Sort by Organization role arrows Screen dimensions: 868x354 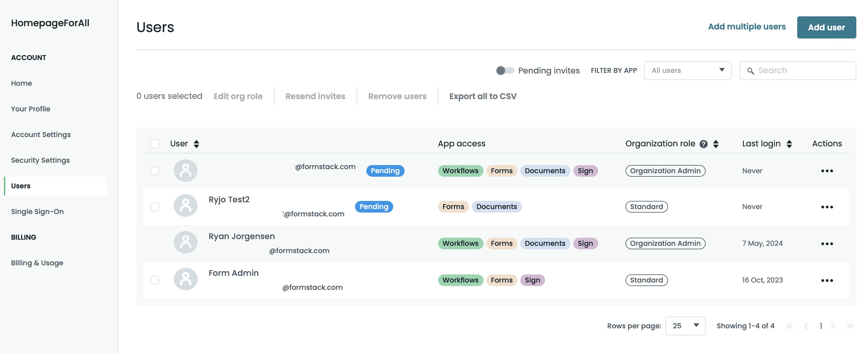coord(716,144)
